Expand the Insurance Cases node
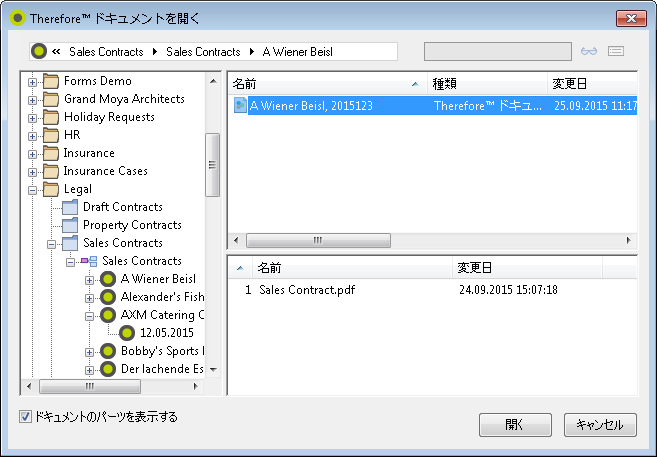Screen dimensions: 657x457 [x=32, y=172]
